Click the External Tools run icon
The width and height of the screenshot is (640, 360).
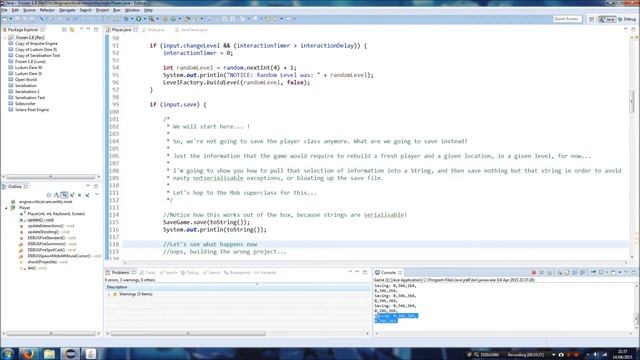pyautogui.click(x=151, y=19)
